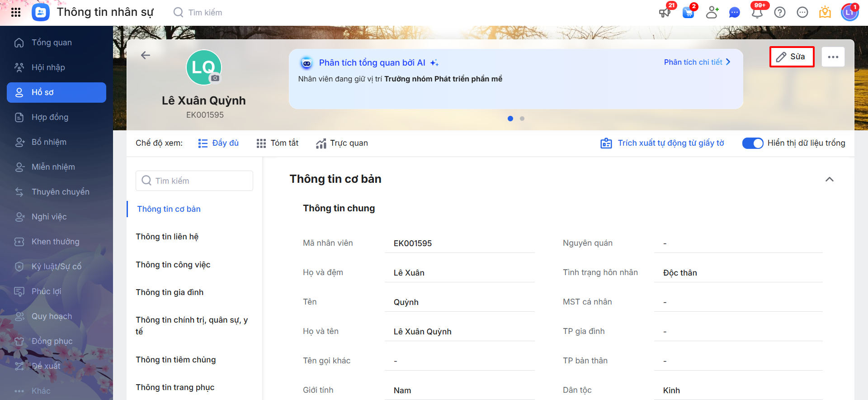Expand the Khác more menu
868x400 pixels.
pos(57,391)
